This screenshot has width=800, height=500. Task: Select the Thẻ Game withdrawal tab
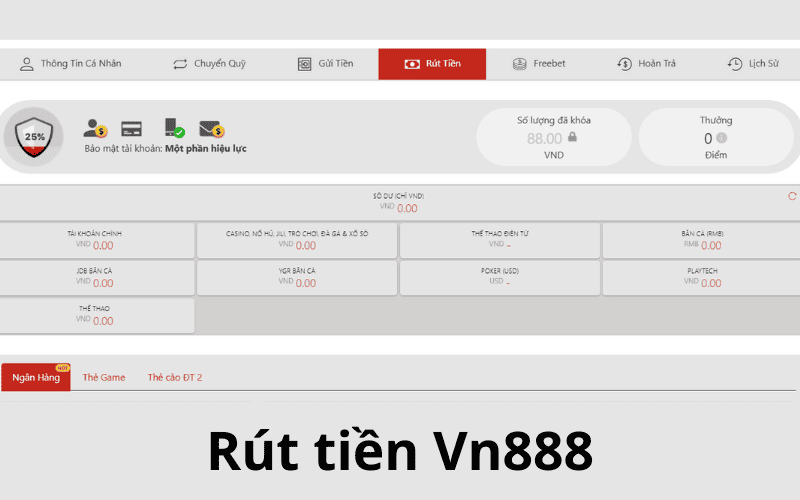point(104,378)
